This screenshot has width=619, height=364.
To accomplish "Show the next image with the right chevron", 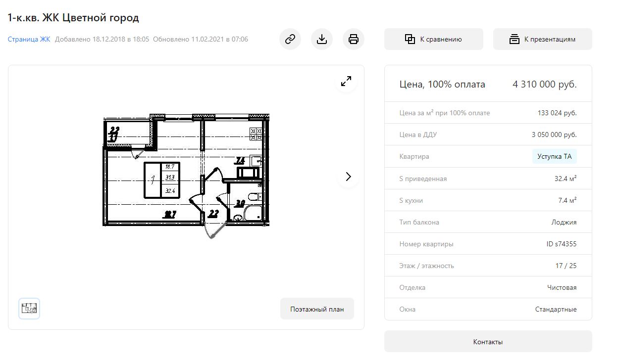I will point(348,177).
